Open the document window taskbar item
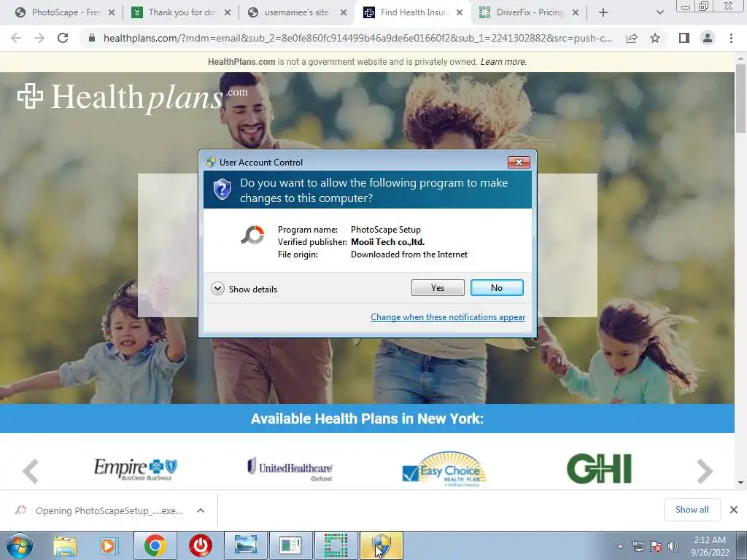The width and height of the screenshot is (747, 560). (x=290, y=545)
